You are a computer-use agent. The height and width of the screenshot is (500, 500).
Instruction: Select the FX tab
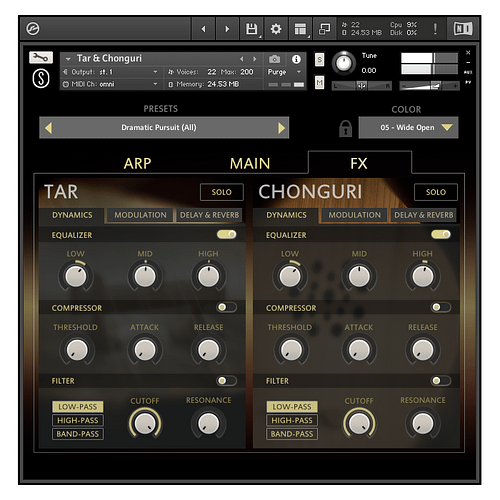point(359,164)
